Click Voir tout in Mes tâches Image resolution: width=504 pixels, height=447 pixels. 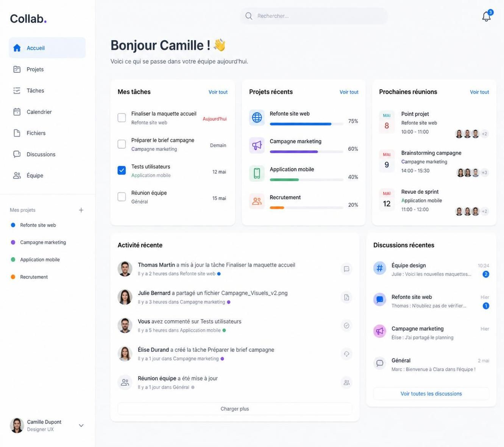(218, 92)
